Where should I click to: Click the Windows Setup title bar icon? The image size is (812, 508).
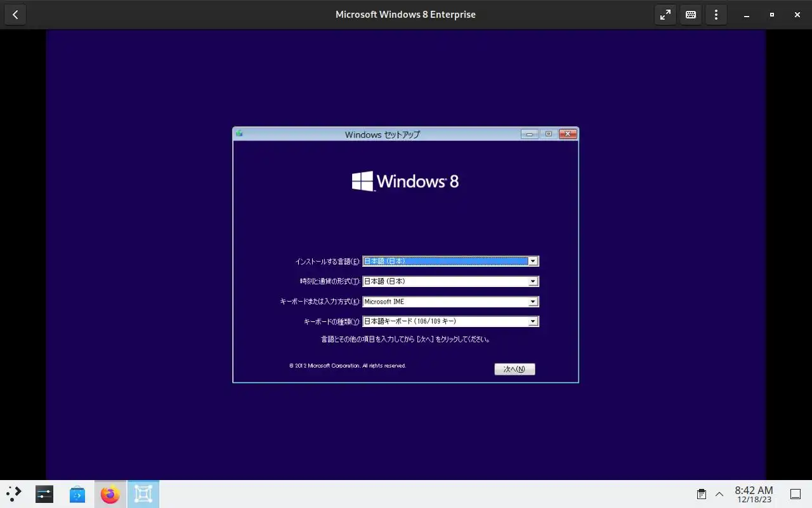pyautogui.click(x=239, y=133)
